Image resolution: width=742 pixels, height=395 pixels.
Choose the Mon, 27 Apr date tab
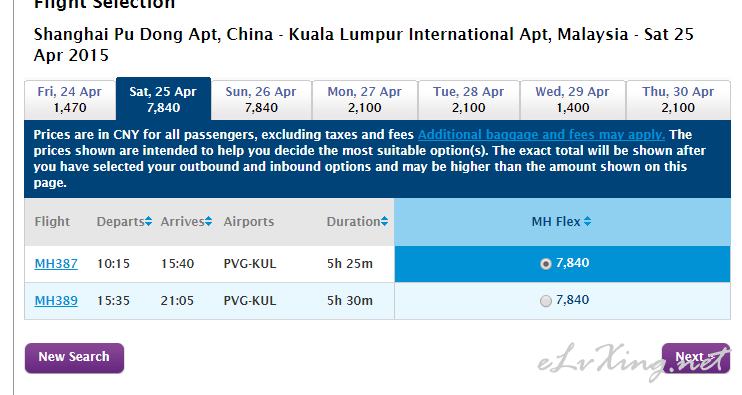[x=365, y=99]
